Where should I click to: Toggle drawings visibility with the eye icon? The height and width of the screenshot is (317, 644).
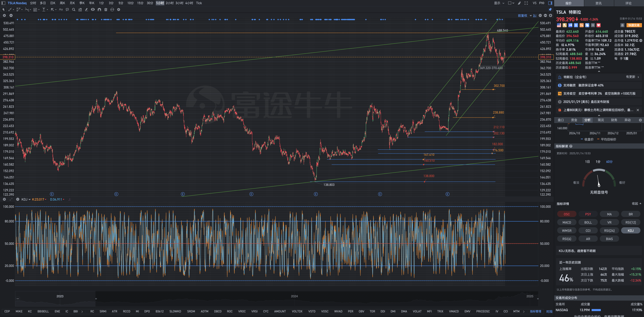(x=93, y=10)
